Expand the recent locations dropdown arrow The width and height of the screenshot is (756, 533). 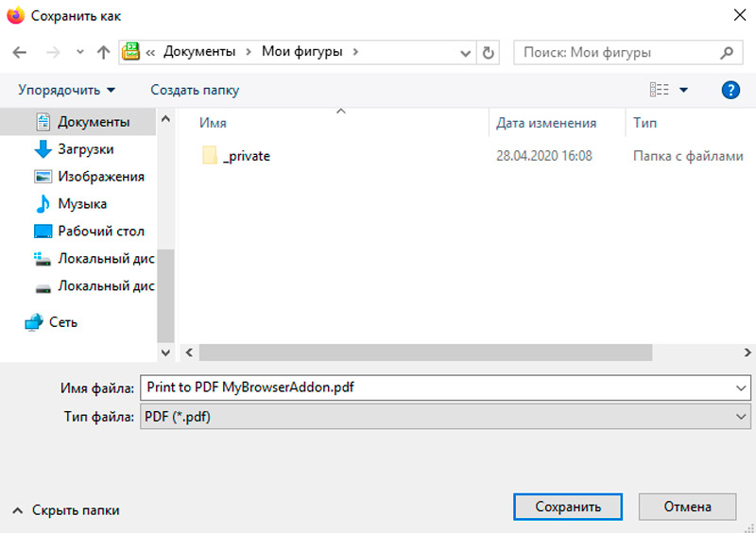(x=79, y=52)
